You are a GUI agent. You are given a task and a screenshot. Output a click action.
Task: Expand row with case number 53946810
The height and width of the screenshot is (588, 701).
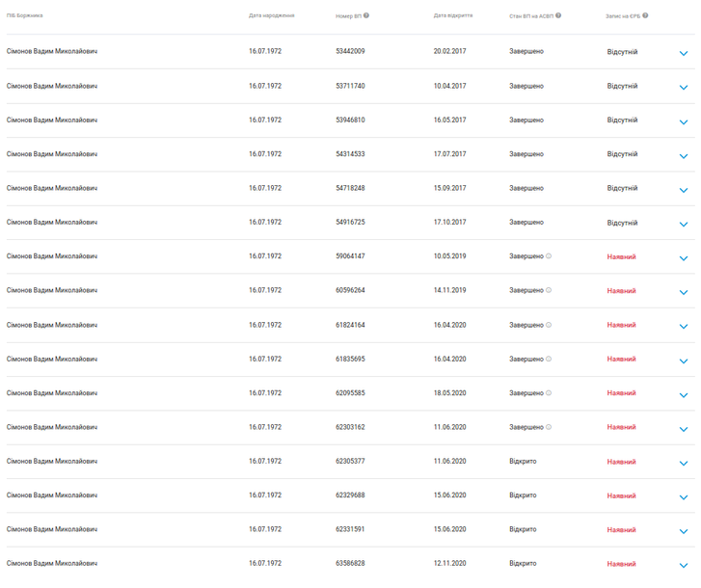684,122
